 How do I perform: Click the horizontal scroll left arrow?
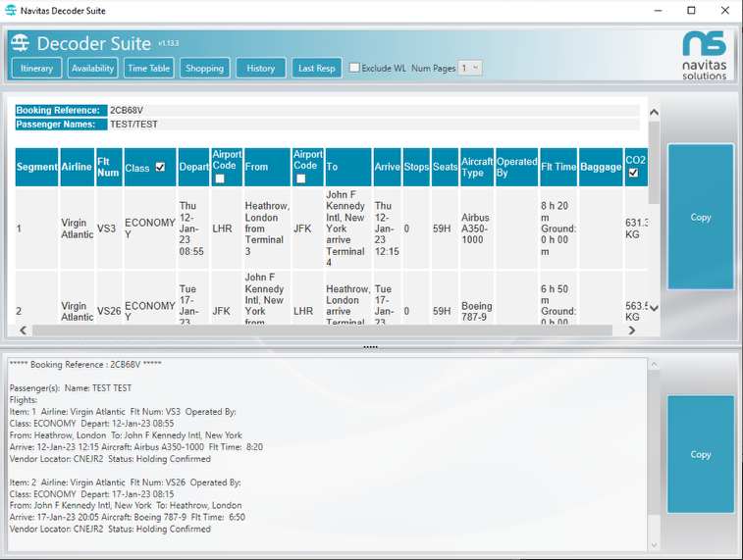[23, 331]
